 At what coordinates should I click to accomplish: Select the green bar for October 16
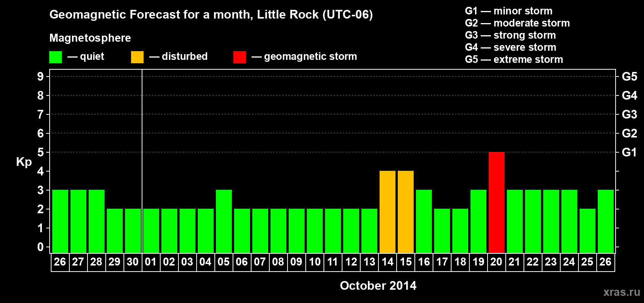(424, 221)
